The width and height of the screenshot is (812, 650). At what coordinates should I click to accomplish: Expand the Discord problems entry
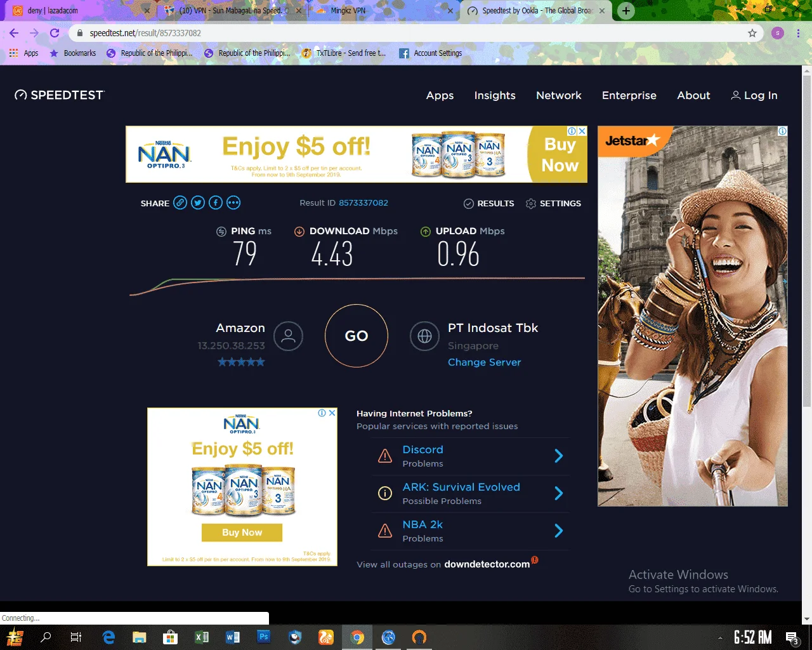(x=559, y=456)
